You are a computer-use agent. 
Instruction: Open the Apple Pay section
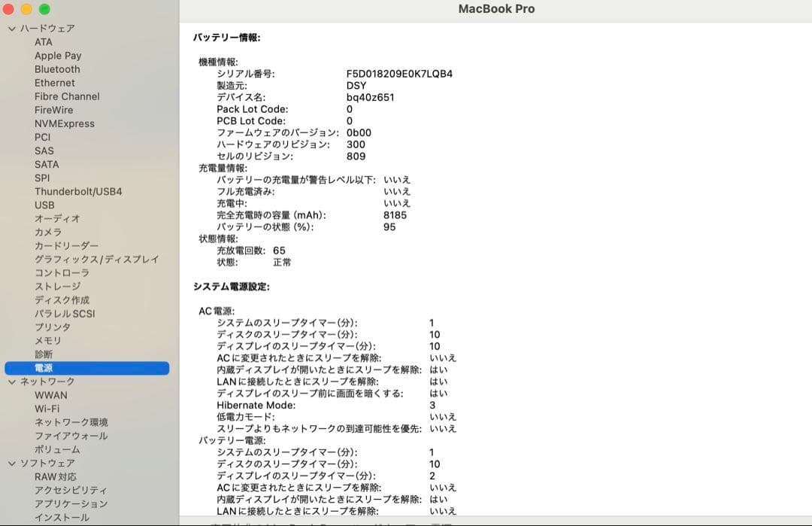click(x=58, y=56)
